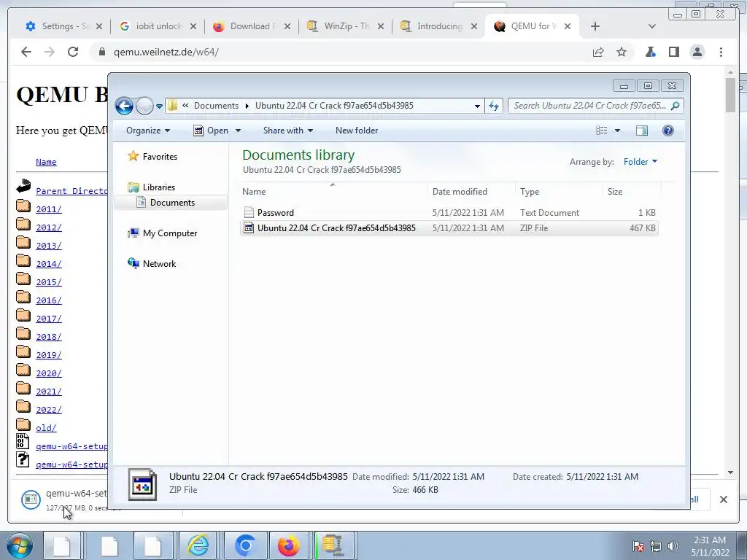Switch to the Introducing browser tab
This screenshot has width=747, height=560.
[x=439, y=26]
